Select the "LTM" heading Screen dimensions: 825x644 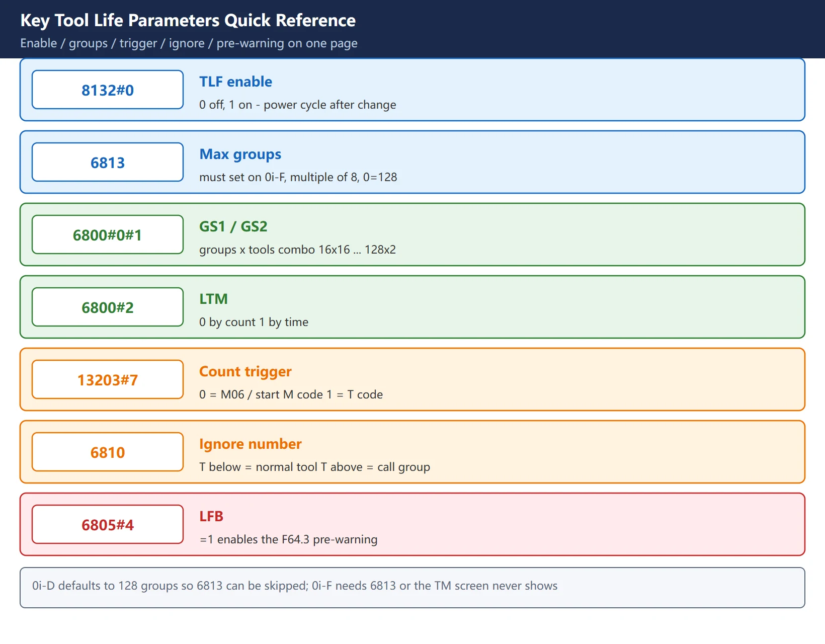click(x=213, y=299)
